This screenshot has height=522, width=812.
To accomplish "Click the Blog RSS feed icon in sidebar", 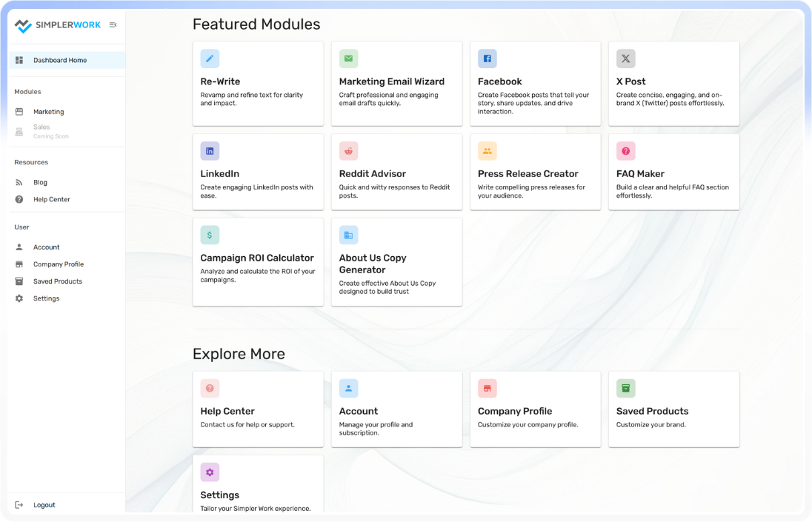I will (x=19, y=182).
